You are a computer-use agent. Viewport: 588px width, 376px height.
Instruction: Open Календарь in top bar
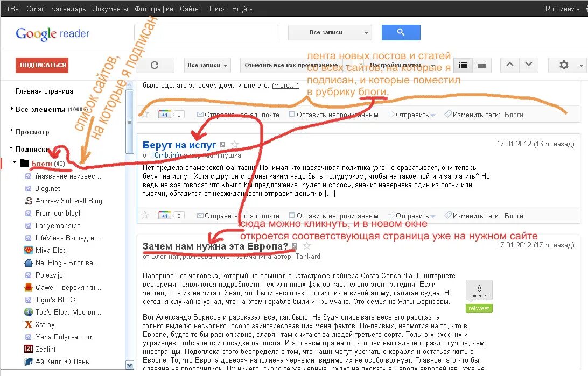[68, 9]
